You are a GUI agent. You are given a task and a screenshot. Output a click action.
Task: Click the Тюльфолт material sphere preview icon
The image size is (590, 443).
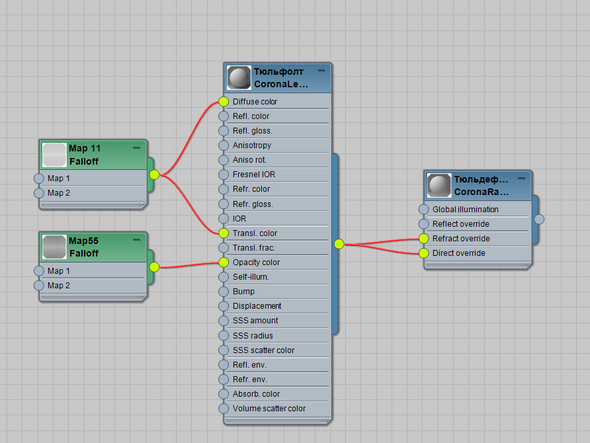(239, 78)
